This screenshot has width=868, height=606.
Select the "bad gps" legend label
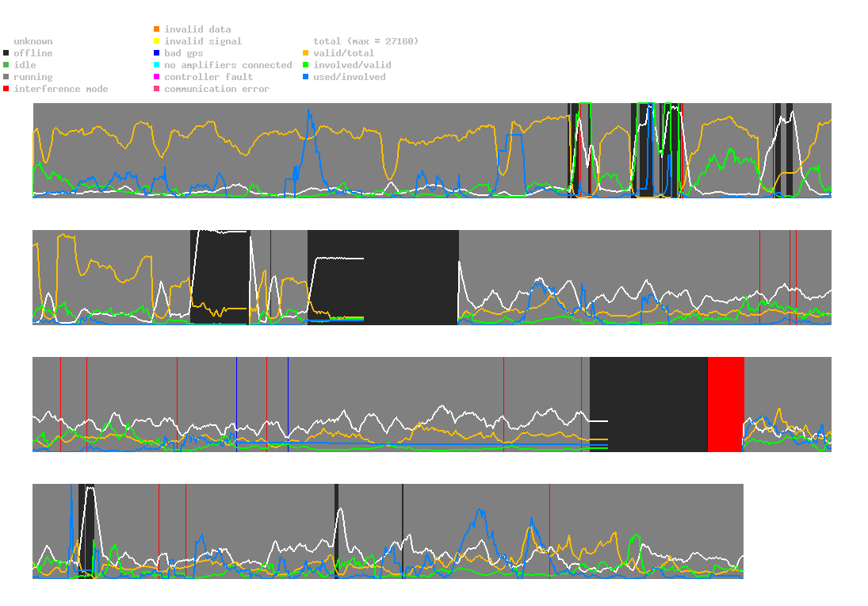tap(184, 53)
